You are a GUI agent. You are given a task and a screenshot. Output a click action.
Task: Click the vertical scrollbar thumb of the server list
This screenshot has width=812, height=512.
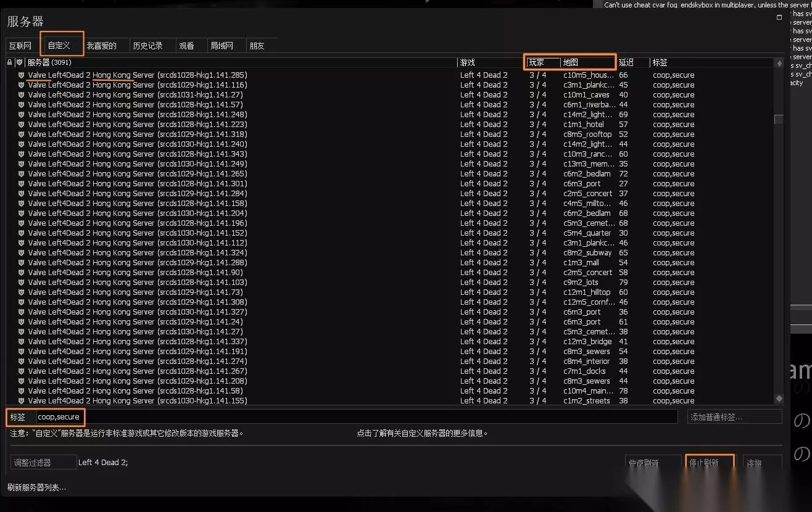tap(779, 120)
